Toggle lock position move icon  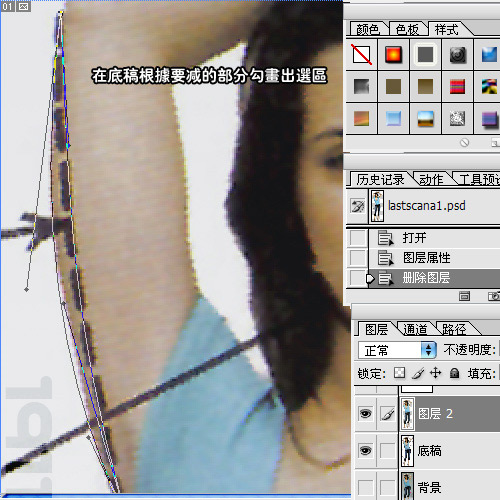[x=436, y=373]
